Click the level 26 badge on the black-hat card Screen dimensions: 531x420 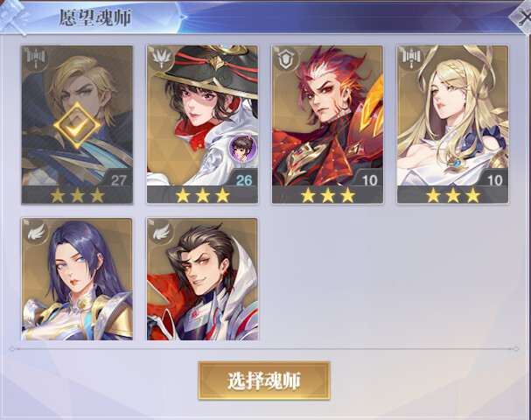pyautogui.click(x=244, y=180)
